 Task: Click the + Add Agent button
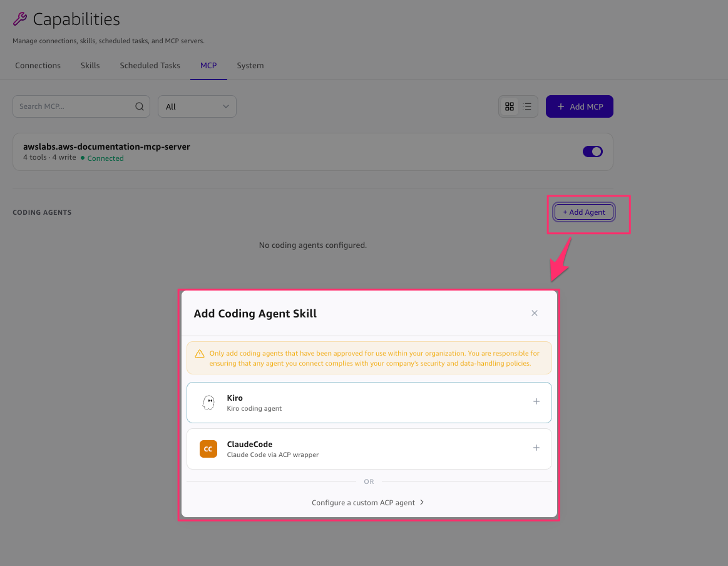click(x=584, y=212)
